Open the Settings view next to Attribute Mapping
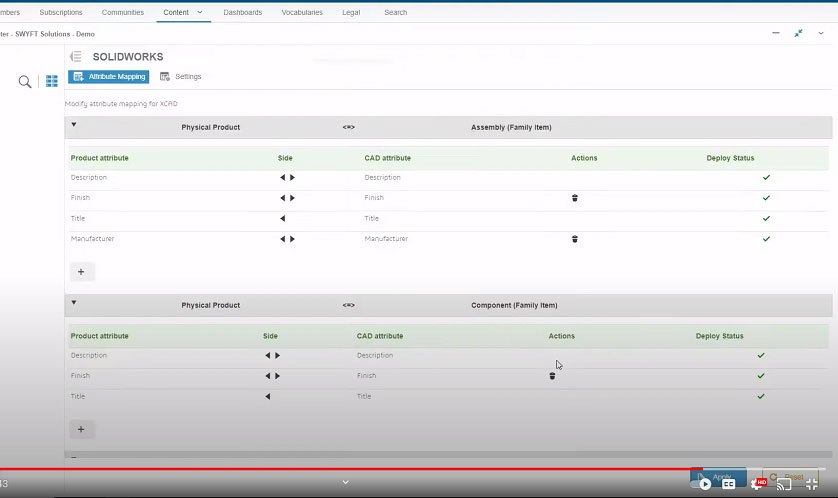 pyautogui.click(x=181, y=76)
